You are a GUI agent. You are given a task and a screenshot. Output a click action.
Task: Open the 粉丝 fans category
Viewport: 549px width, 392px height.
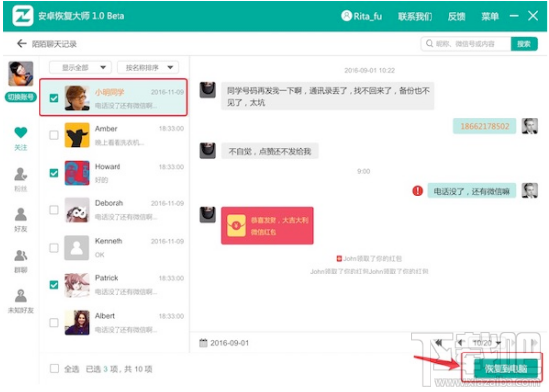click(21, 179)
